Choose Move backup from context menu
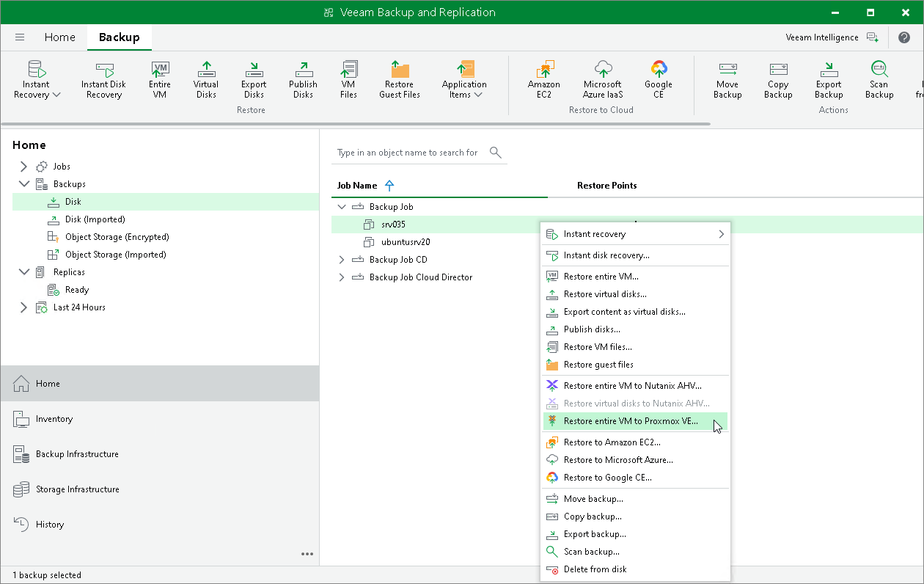The height and width of the screenshot is (584, 924). point(636,499)
